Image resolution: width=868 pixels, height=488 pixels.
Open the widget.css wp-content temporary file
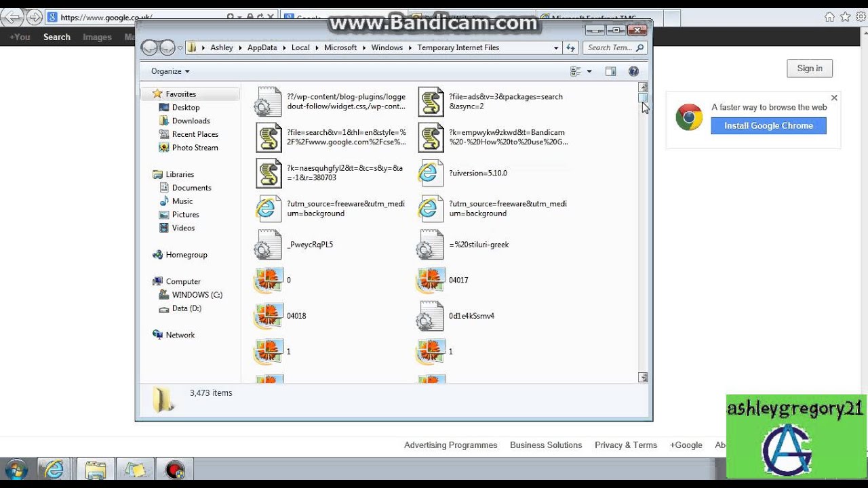tap(330, 102)
